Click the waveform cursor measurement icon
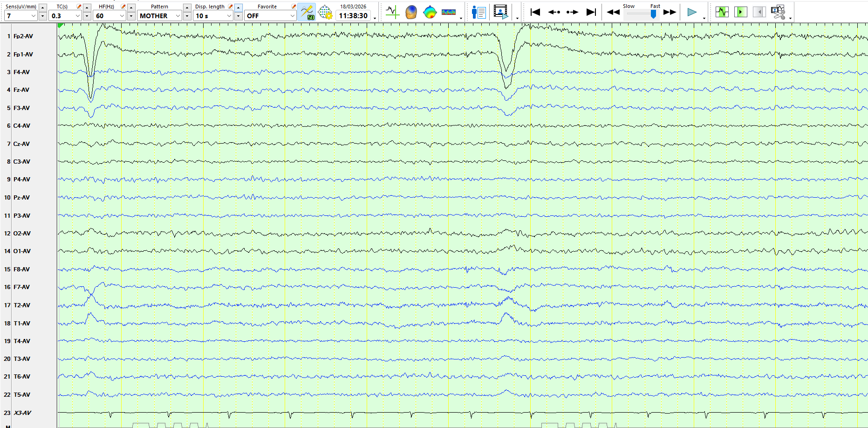The image size is (868, 428). tap(392, 12)
